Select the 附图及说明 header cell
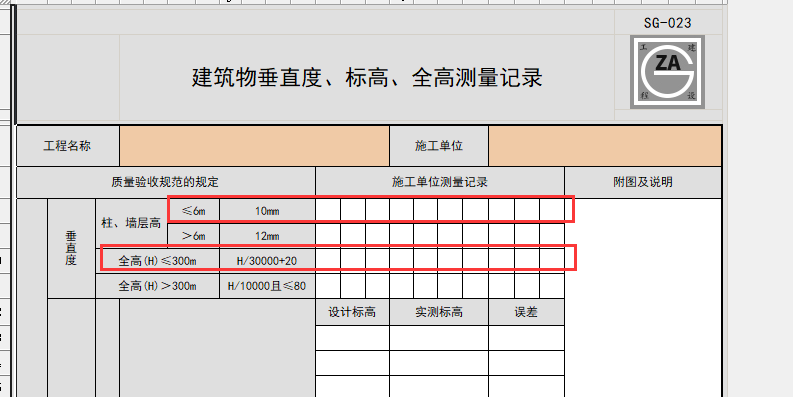This screenshot has width=793, height=397. coord(643,183)
